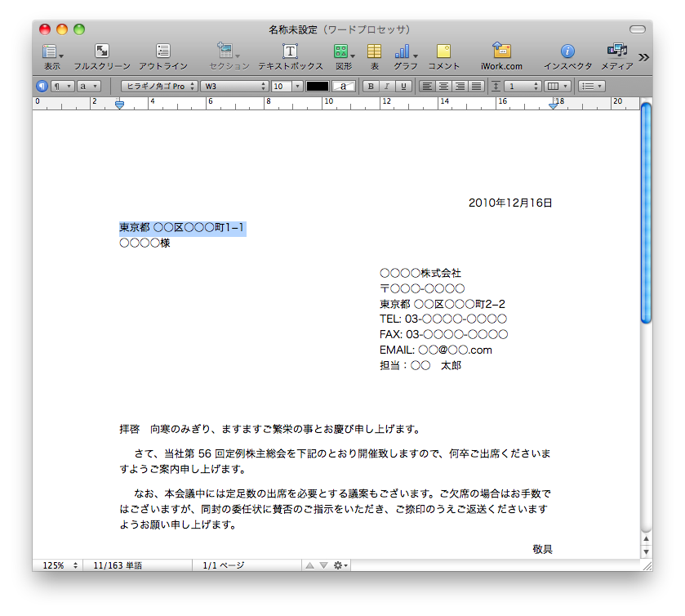Click the date 2010年12月16日
The image size is (685, 616).
click(510, 203)
